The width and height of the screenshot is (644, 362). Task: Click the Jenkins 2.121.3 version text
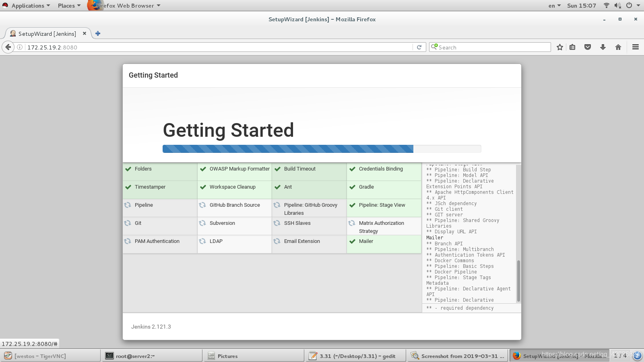[x=151, y=327]
